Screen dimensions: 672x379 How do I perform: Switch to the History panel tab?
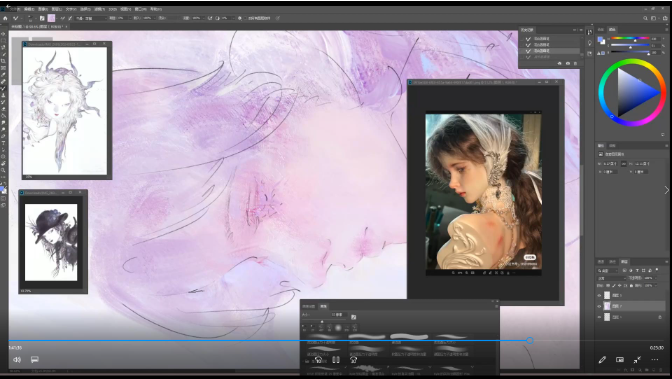(527, 30)
